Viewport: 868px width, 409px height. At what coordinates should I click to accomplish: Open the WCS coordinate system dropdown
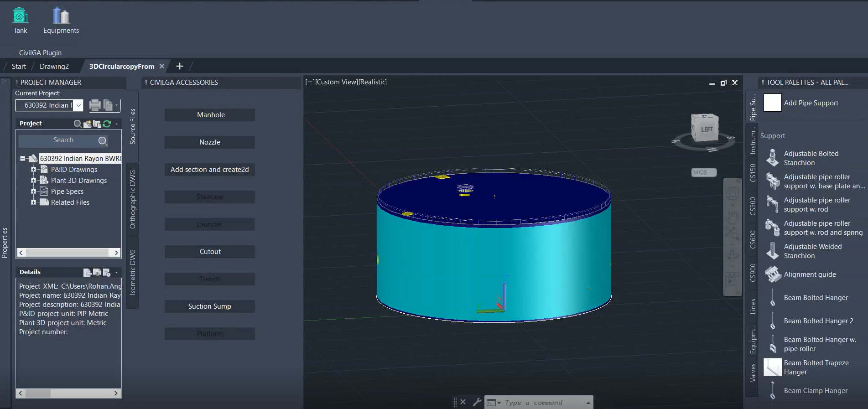(703, 172)
